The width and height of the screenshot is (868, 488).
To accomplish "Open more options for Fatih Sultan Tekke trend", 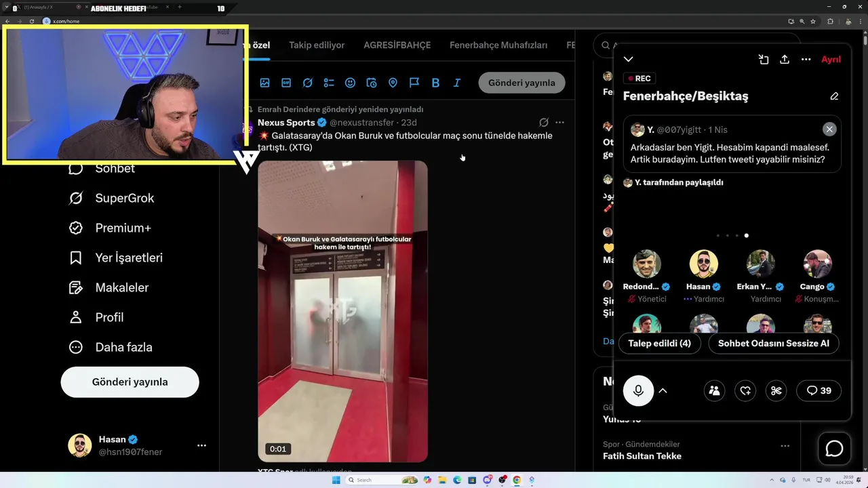I will pyautogui.click(x=785, y=446).
